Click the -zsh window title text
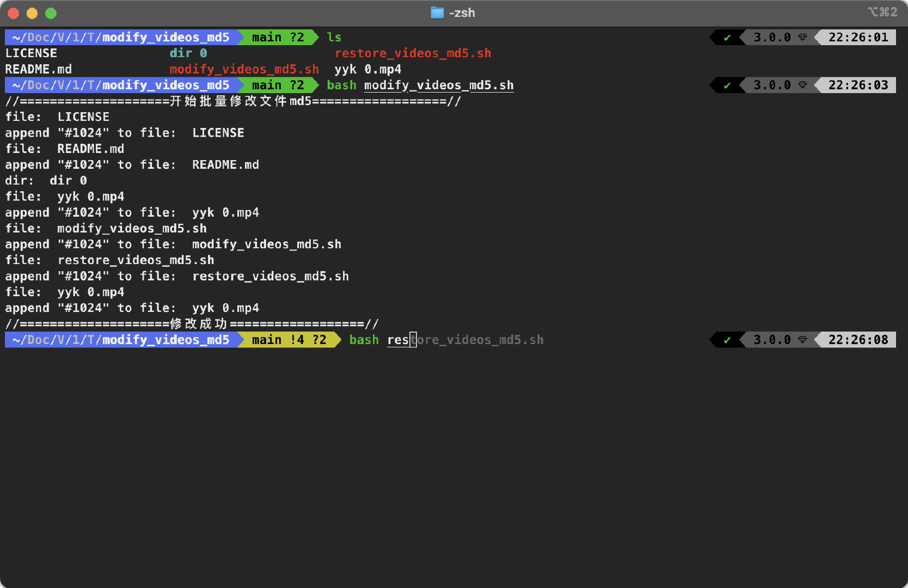Viewport: 908px width, 588px height. [x=462, y=13]
